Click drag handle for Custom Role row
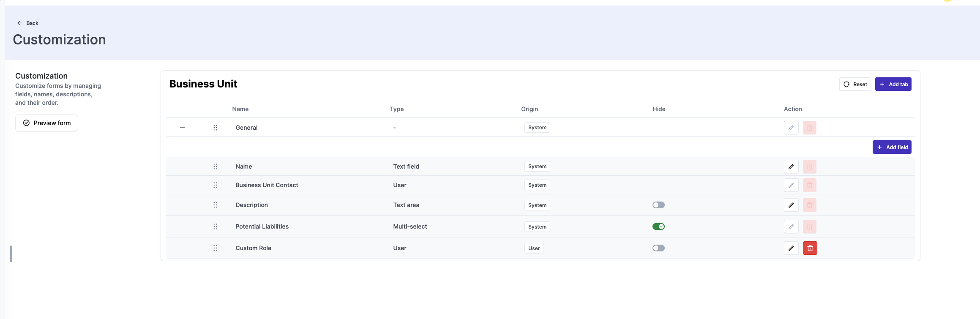 (x=215, y=248)
